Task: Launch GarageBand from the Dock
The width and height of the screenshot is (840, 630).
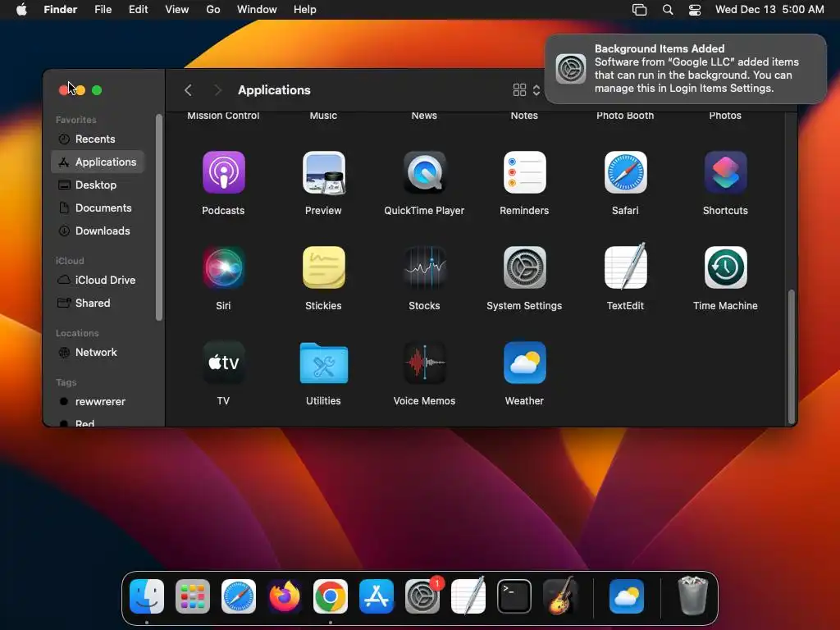Action: (x=560, y=596)
